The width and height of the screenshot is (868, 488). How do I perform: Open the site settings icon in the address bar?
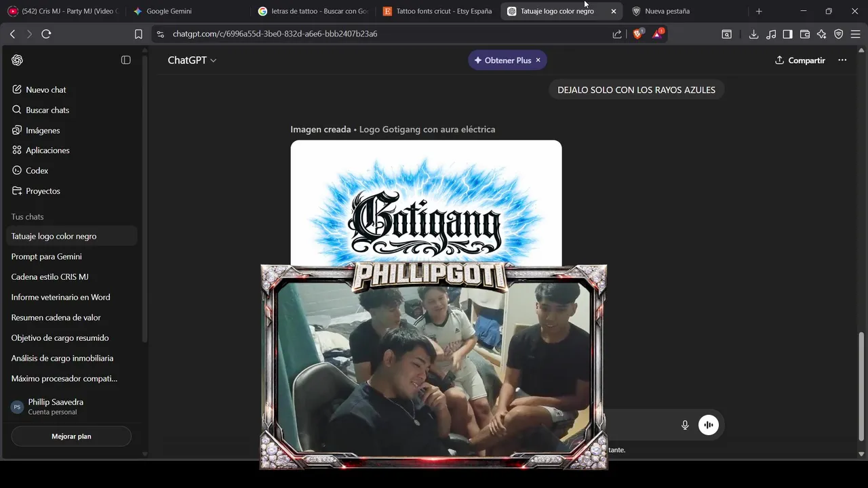coord(160,34)
